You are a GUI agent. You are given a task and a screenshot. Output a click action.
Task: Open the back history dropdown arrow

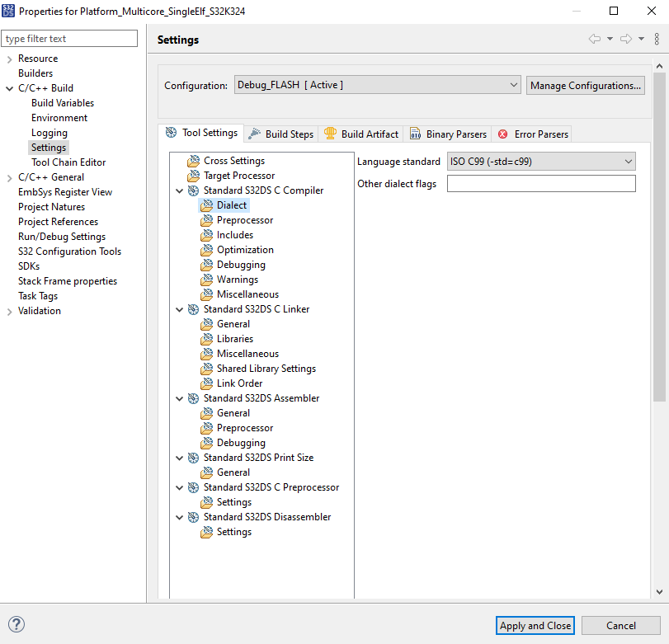(610, 39)
